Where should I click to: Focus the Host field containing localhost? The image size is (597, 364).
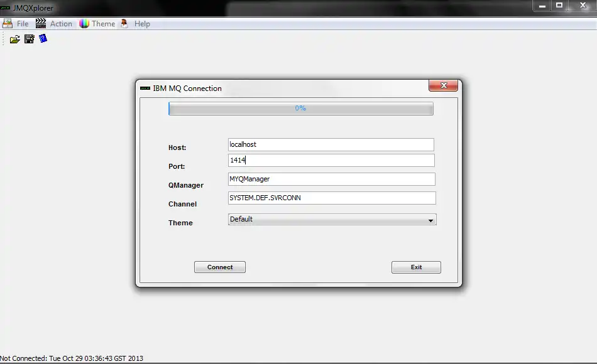point(331,144)
